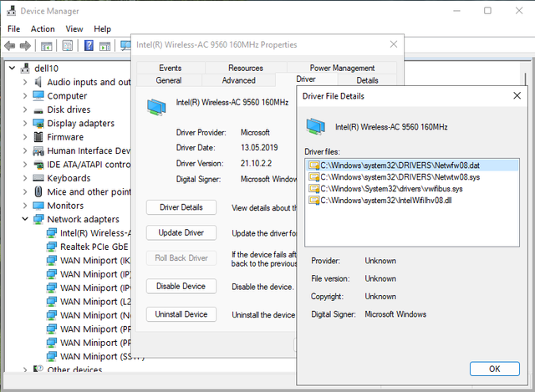Click the Device Manager vertical scrollbar
Screen dimensions: 535x392
click(526, 79)
